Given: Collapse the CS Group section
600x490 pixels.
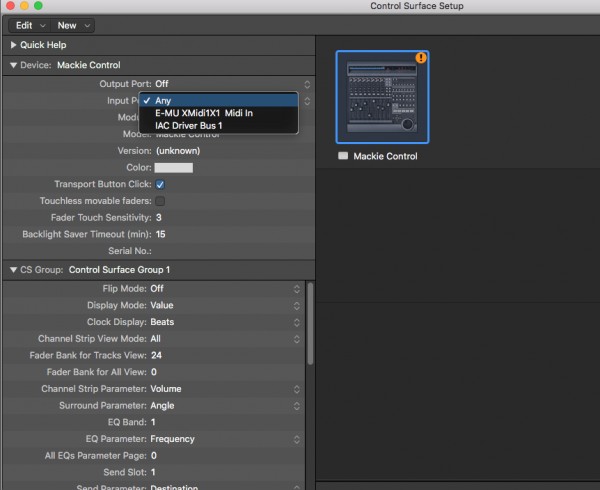Looking at the screenshot, I should click(x=13, y=270).
